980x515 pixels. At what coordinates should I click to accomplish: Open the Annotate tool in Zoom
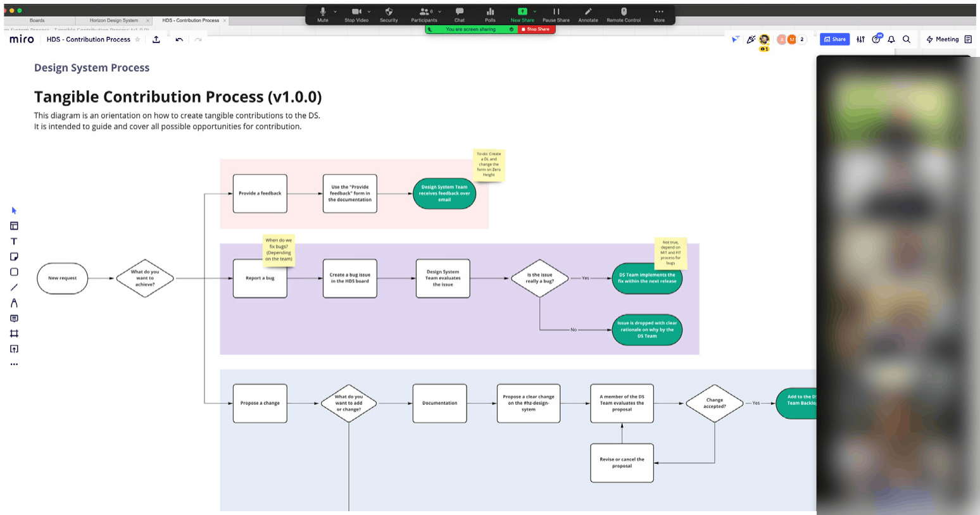coord(588,14)
